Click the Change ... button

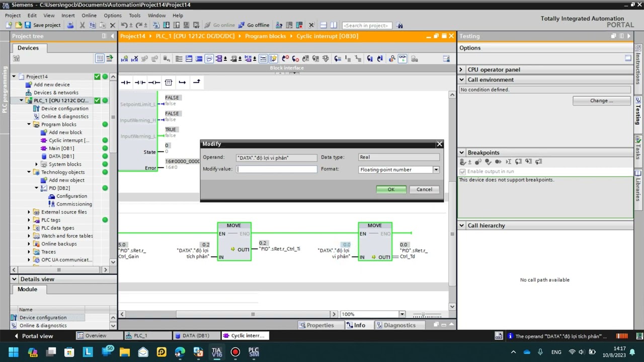[601, 101]
